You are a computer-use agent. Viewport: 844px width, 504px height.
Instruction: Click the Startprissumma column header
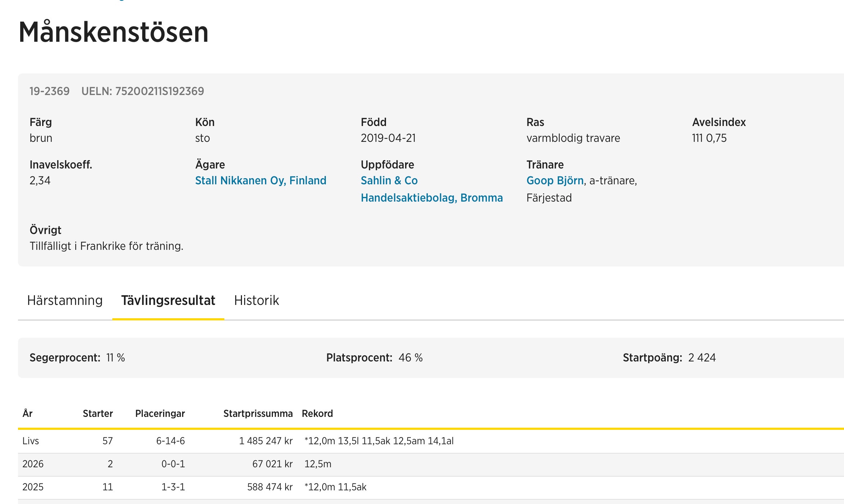tap(258, 413)
